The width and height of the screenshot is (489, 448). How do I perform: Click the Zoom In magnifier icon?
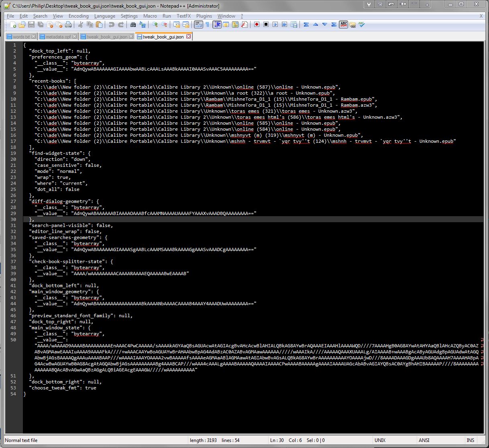pos(155,25)
